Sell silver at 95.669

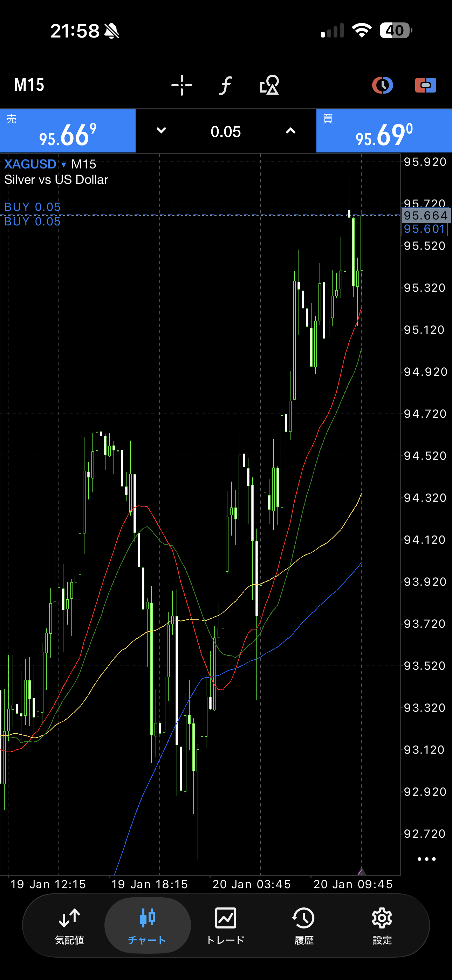pos(68,131)
